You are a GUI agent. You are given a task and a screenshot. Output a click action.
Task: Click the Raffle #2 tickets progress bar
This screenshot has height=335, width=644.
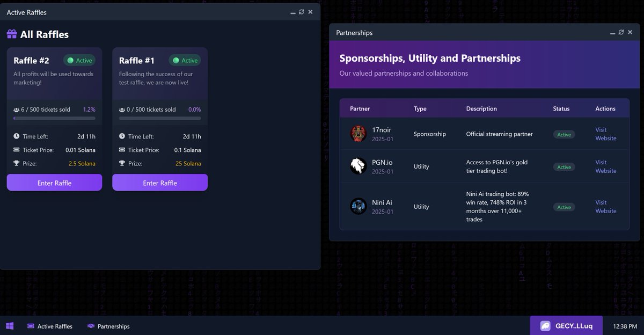tap(54, 118)
